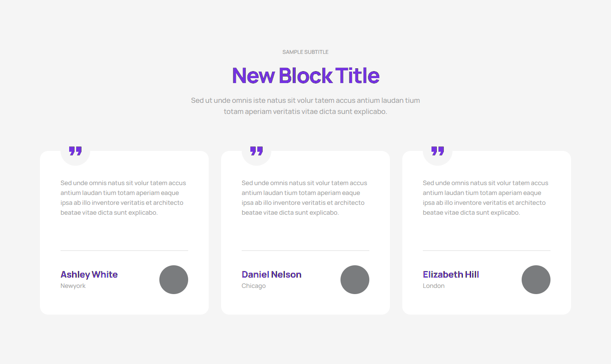Select the Daniel Nelson name heading
The image size is (611, 364).
pyautogui.click(x=271, y=274)
